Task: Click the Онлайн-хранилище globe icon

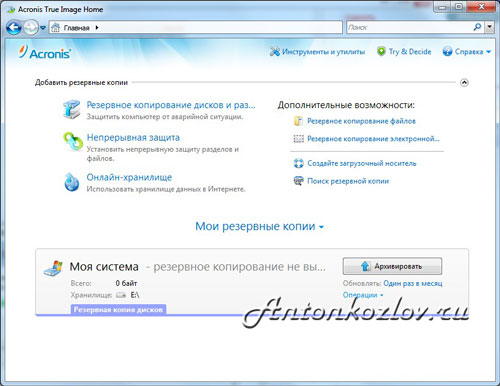Action: point(72,182)
